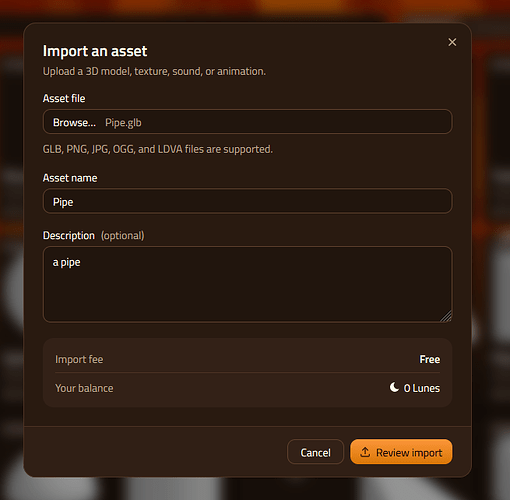This screenshot has width=510, height=500.
Task: Cancel the asset import
Action: click(315, 452)
